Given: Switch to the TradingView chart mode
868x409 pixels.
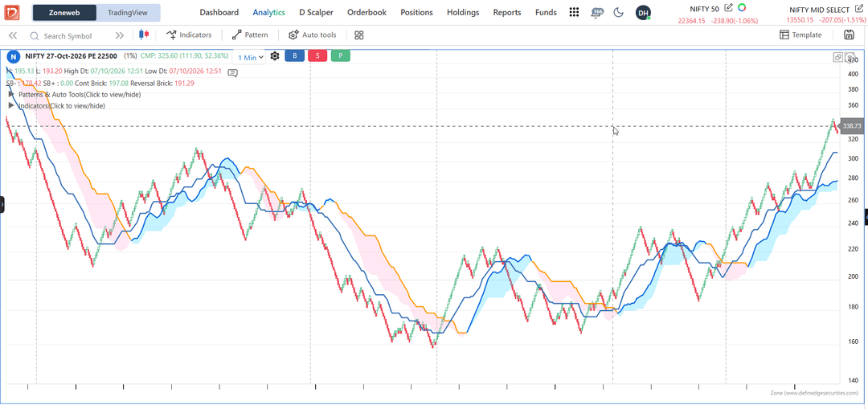Looking at the screenshot, I should tap(127, 12).
